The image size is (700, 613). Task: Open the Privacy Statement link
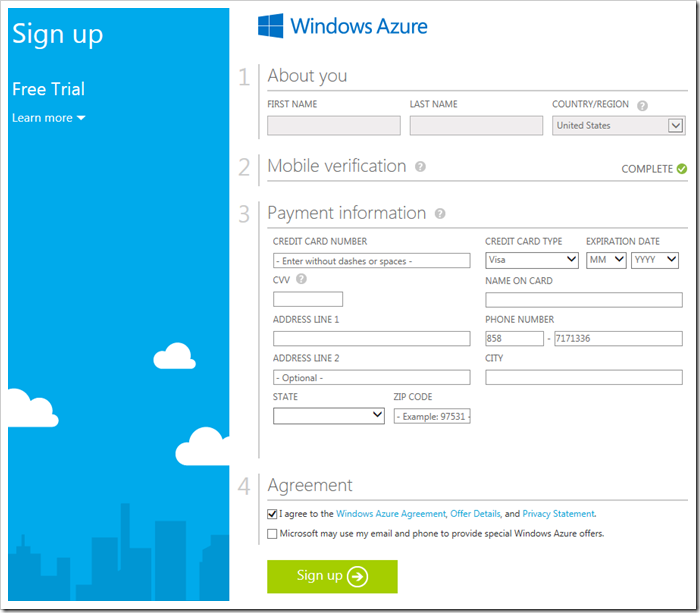point(558,514)
